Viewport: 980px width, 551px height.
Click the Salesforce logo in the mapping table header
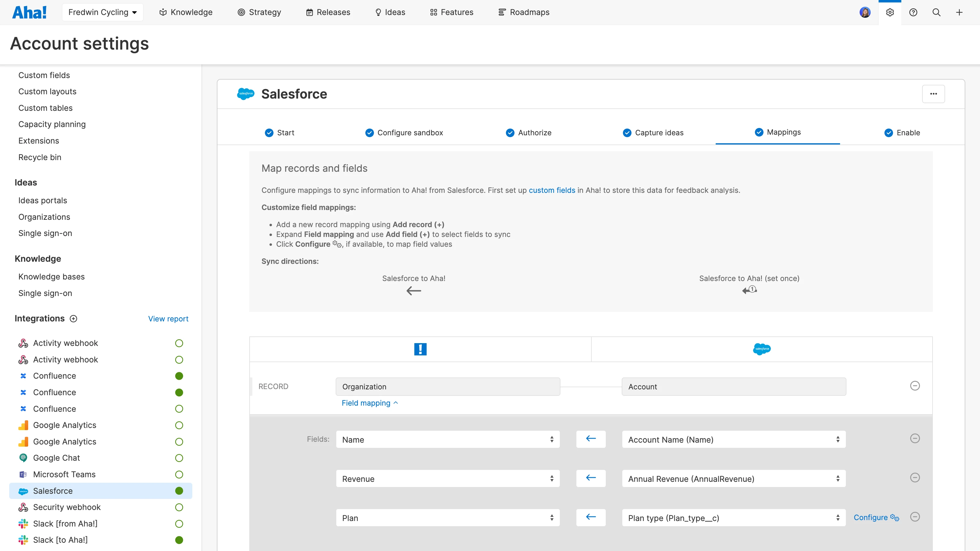click(x=762, y=349)
